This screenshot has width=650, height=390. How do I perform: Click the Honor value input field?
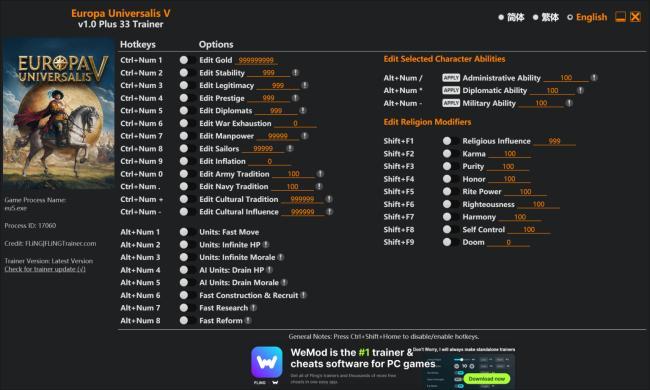click(x=509, y=179)
